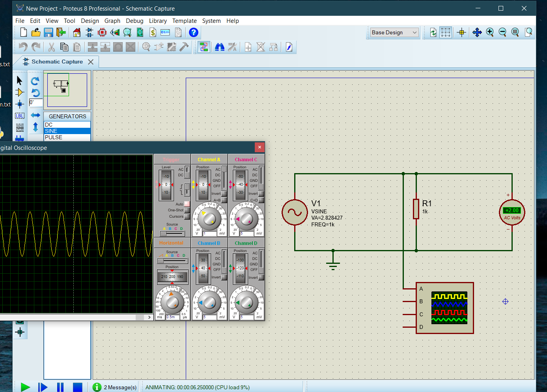547x392 pixels.
Task: Select DC in the GENERATORS list
Action: point(67,125)
